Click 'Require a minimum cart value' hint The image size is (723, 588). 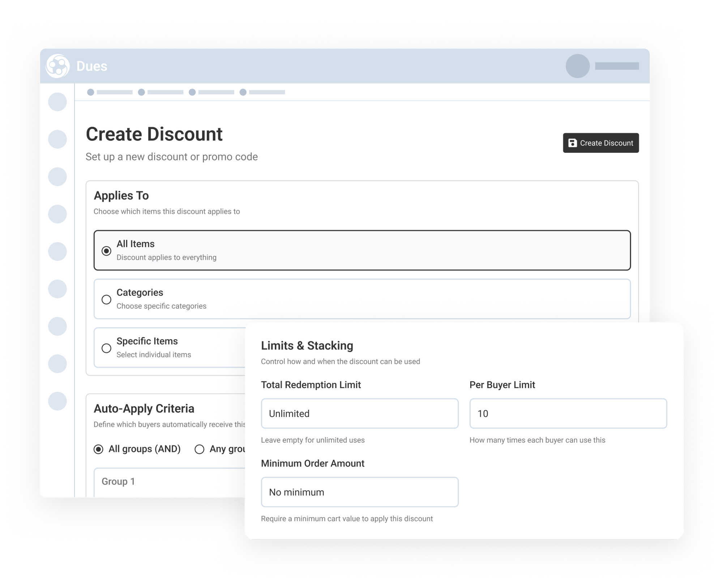347,518
